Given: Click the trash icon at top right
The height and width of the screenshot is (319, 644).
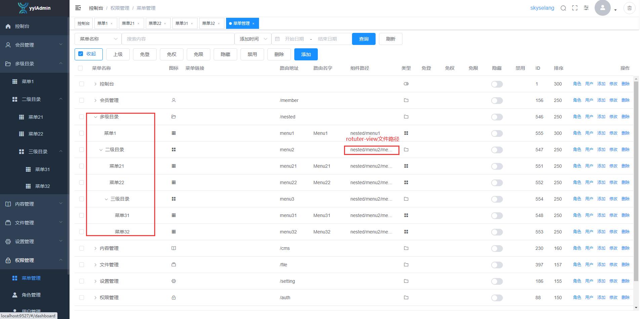Looking at the screenshot, I should pyautogui.click(x=630, y=8).
